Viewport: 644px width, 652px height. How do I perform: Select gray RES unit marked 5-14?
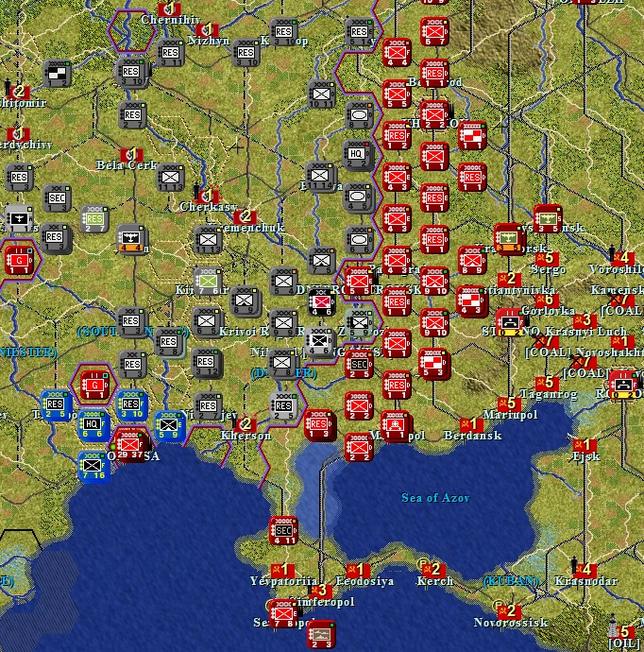pos(359,33)
